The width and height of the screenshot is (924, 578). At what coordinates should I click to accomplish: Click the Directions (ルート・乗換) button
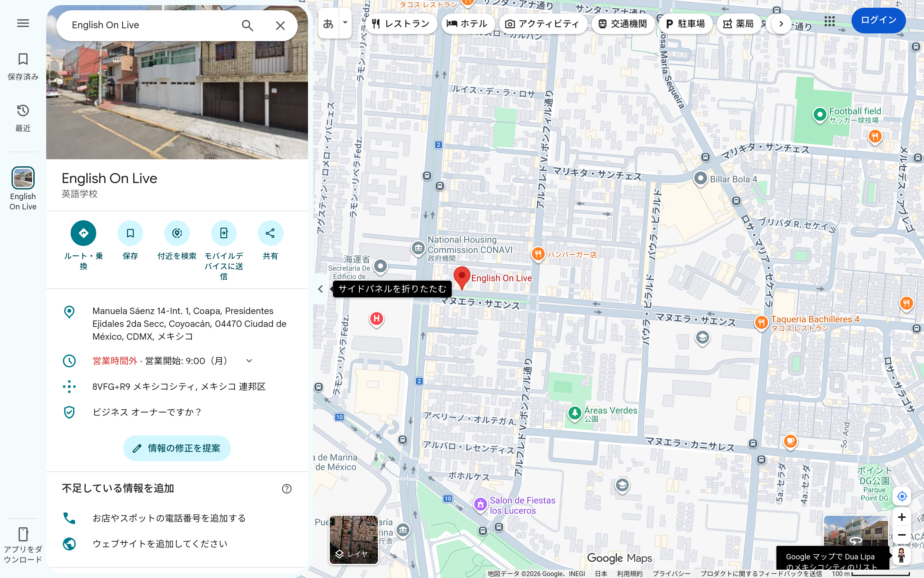tap(83, 233)
